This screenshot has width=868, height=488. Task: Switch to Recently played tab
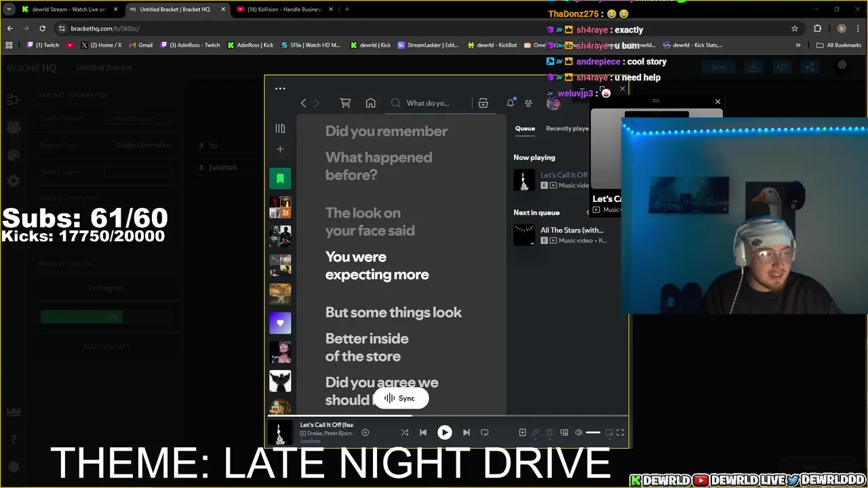567,128
